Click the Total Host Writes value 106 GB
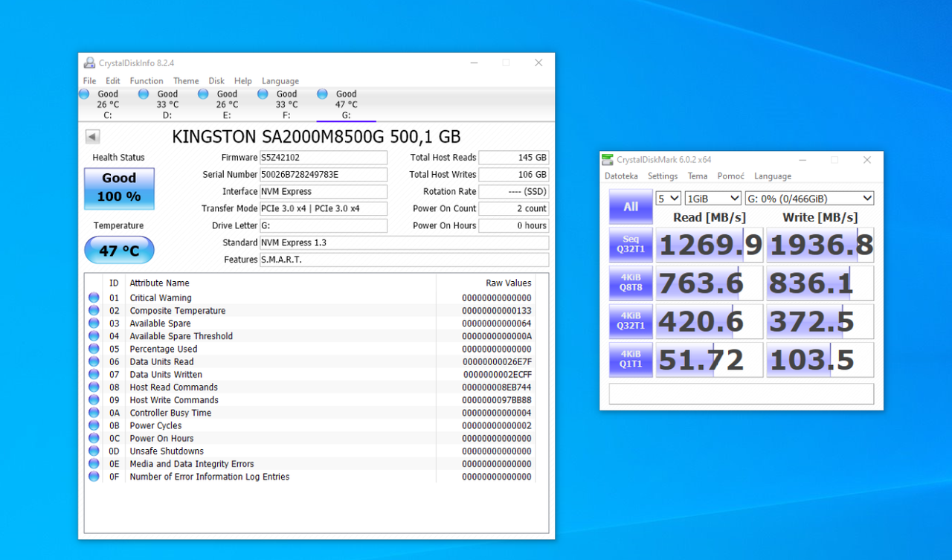952x560 pixels. click(514, 175)
